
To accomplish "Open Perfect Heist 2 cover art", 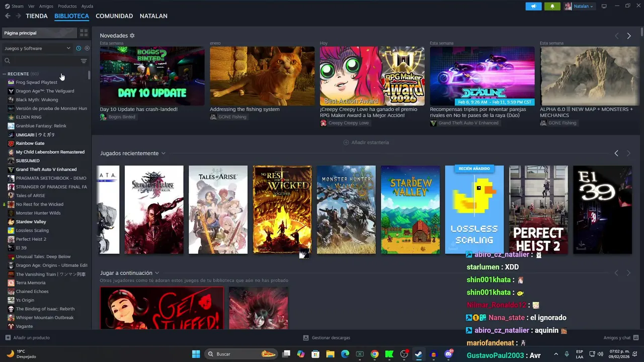I will click(x=538, y=210).
